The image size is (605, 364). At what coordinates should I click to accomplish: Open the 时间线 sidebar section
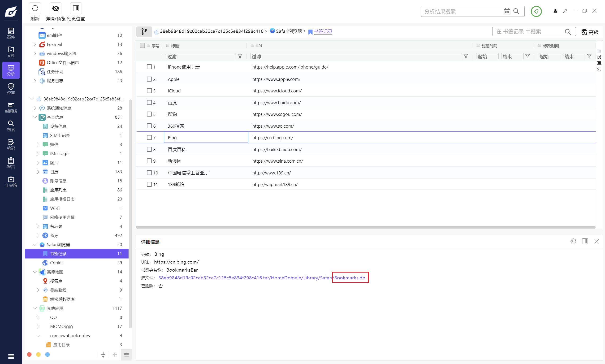11,108
